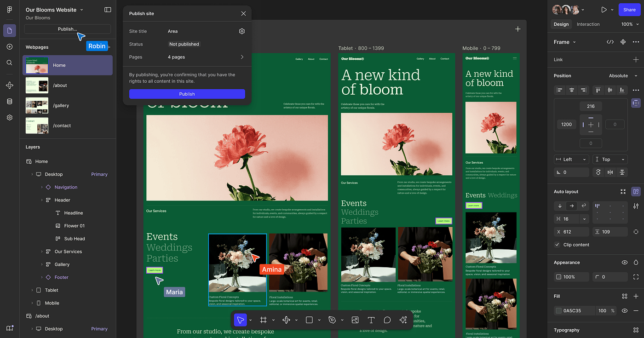The width and height of the screenshot is (644, 338).
Task: Open the code view icon in Frame panel
Action: 610,41
